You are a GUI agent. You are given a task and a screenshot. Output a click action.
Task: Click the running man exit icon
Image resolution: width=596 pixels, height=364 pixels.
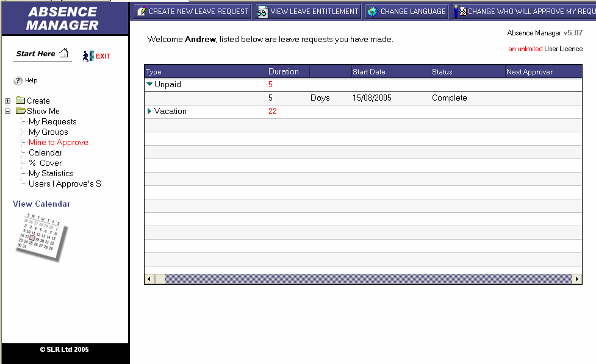(x=88, y=56)
